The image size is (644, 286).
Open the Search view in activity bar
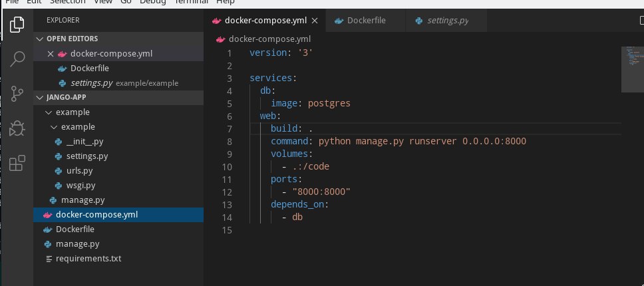coord(17,59)
